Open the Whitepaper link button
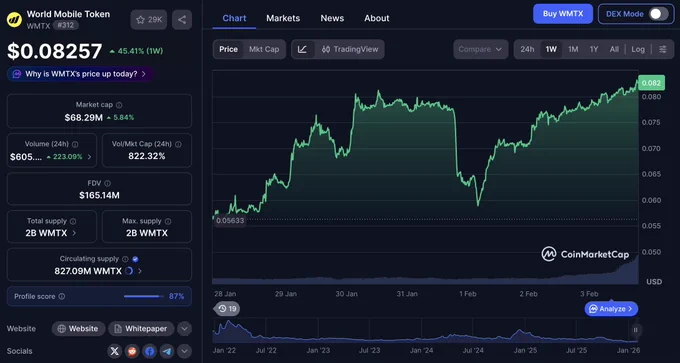 141,329
